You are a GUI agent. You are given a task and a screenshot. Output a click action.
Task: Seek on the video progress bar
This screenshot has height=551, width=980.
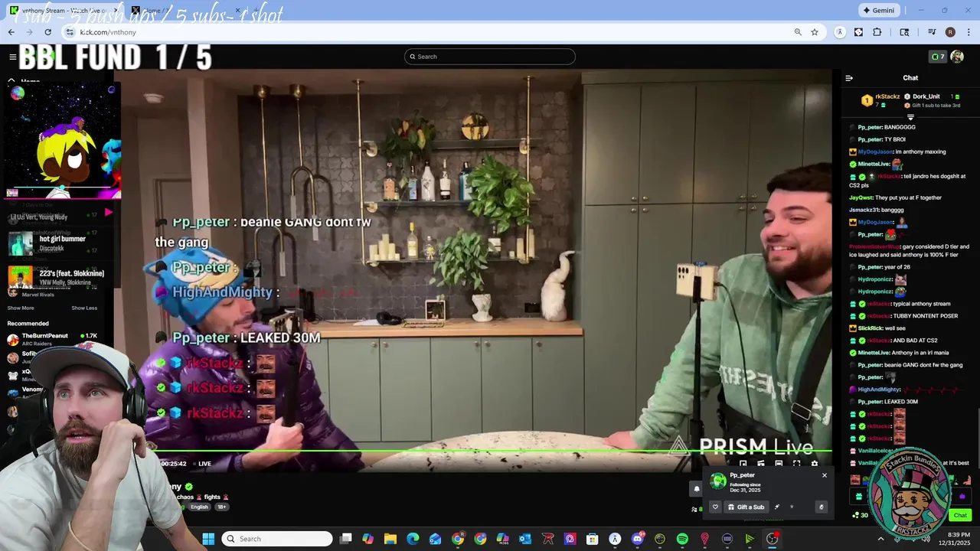click(x=490, y=451)
